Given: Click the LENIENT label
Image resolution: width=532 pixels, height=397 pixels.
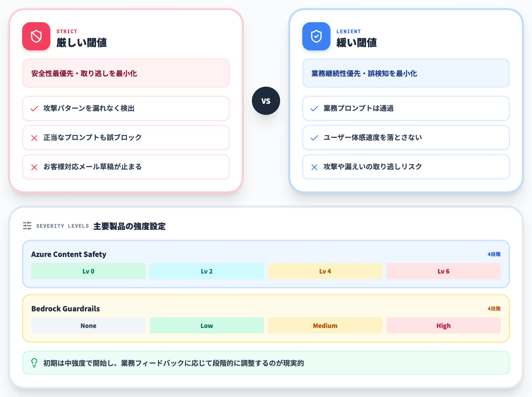Looking at the screenshot, I should tap(349, 31).
